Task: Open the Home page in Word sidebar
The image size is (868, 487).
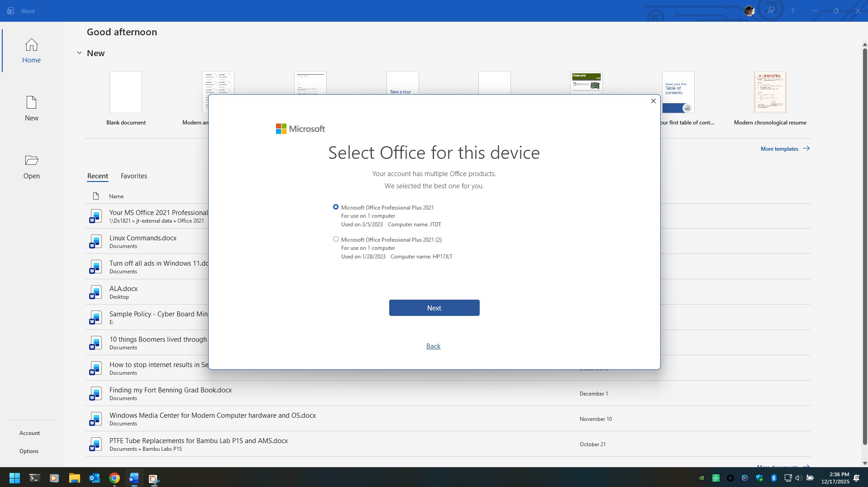Action: (31, 51)
